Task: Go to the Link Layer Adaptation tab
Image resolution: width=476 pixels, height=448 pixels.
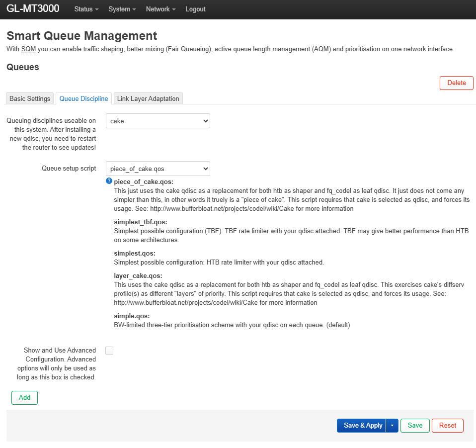Action: pos(148,98)
